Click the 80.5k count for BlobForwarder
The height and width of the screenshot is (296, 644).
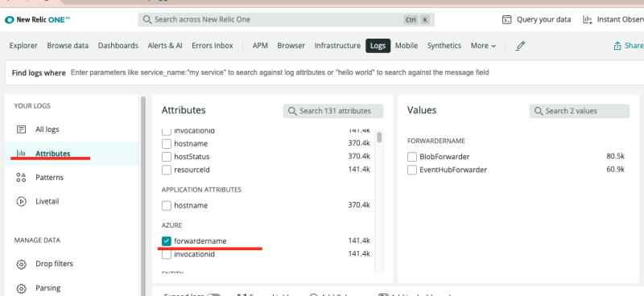pos(615,156)
